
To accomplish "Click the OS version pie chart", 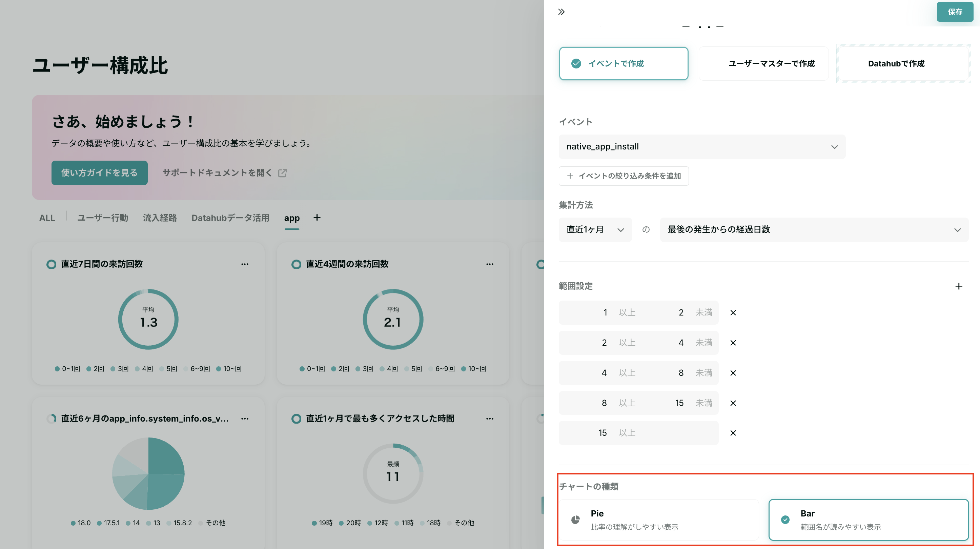I will coord(148,474).
